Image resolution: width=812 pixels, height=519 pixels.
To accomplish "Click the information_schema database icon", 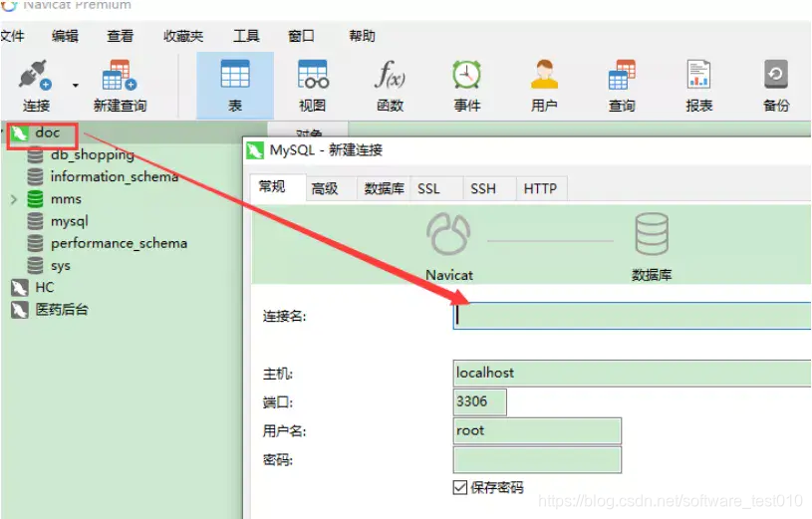I will [35, 176].
